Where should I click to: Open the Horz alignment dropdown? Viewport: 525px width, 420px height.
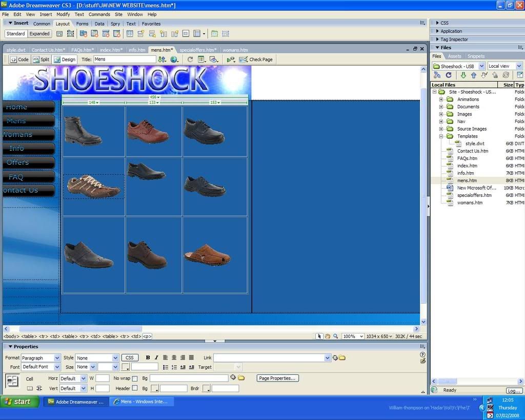[x=84, y=378]
